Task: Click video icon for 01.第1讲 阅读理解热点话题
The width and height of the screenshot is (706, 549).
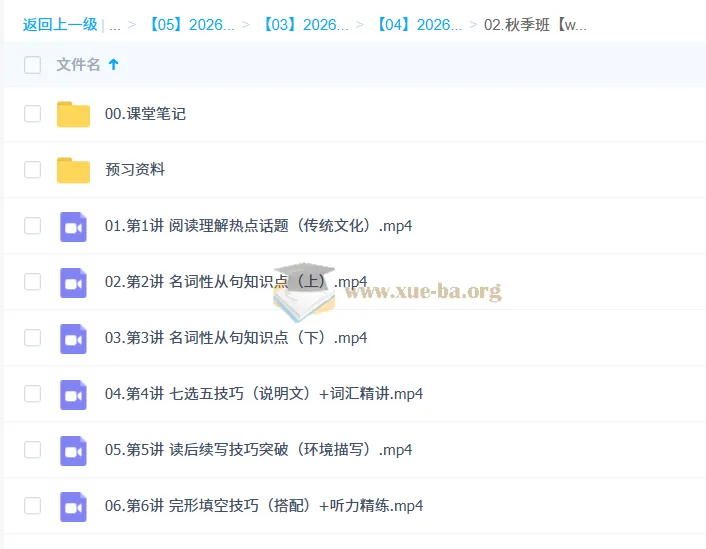Action: click(x=73, y=227)
